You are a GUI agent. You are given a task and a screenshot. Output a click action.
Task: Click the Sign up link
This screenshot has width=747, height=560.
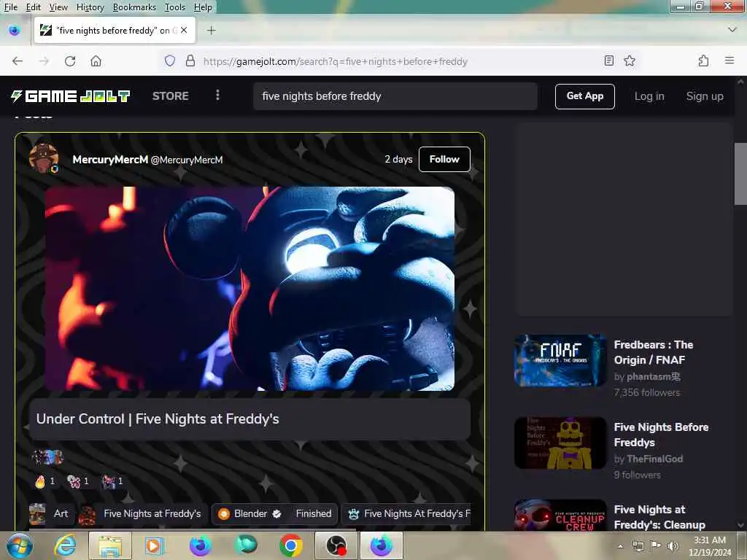point(705,96)
